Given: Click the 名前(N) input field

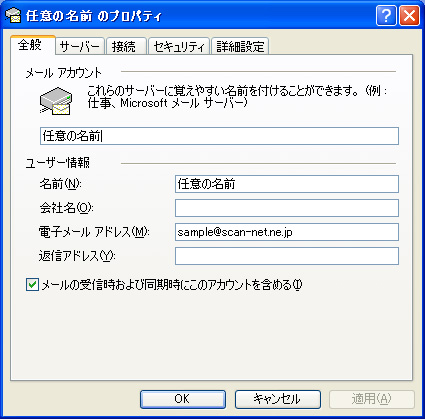Looking at the screenshot, I should 287,184.
